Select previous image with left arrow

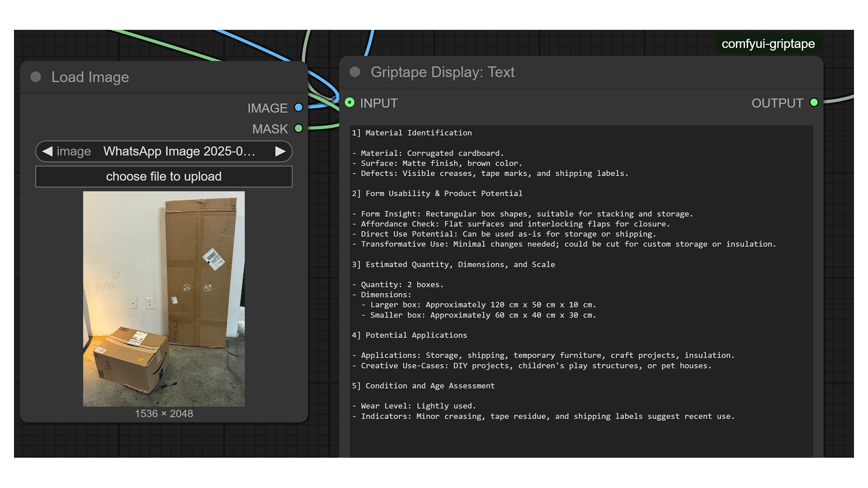(x=47, y=151)
